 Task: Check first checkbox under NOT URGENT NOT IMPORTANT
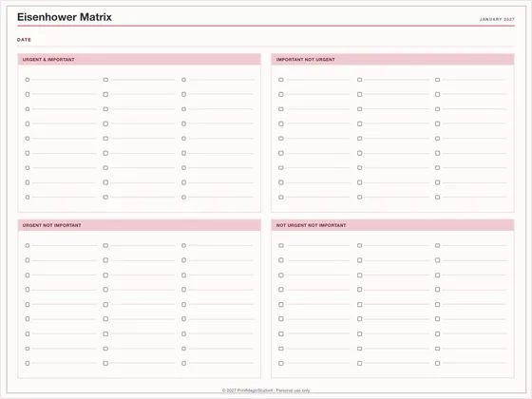click(x=281, y=245)
